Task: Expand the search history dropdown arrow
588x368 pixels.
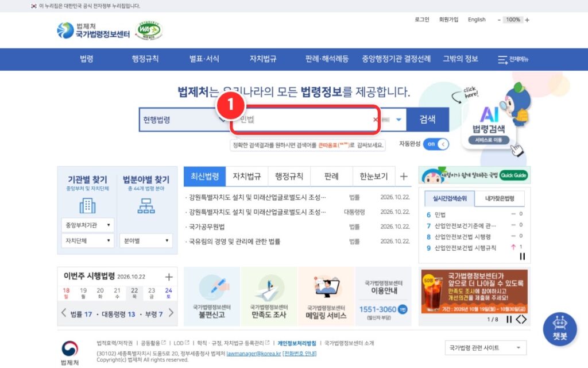Action: (x=399, y=120)
